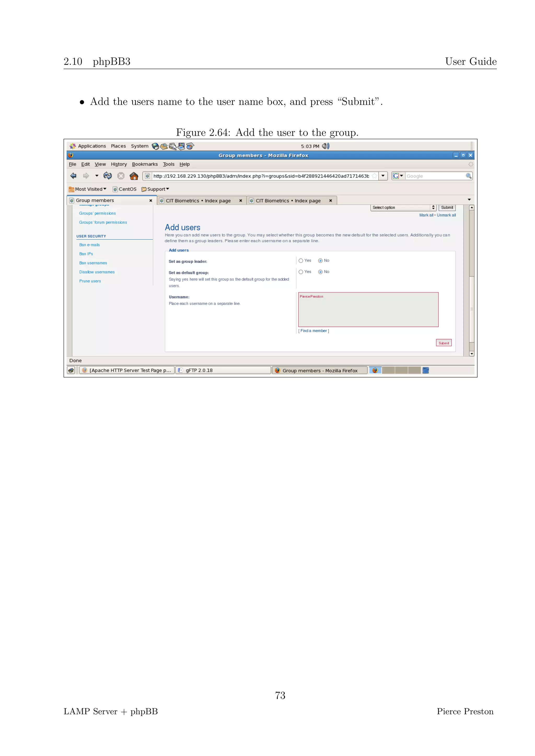Open the Bookmarks menu
Screen dimensions: 535x756
(x=145, y=164)
